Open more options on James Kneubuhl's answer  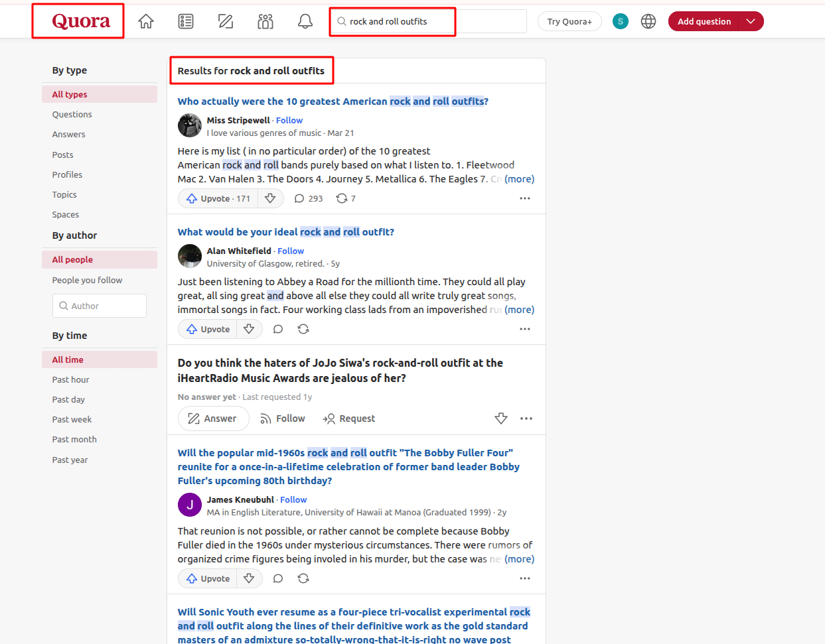pyautogui.click(x=525, y=578)
